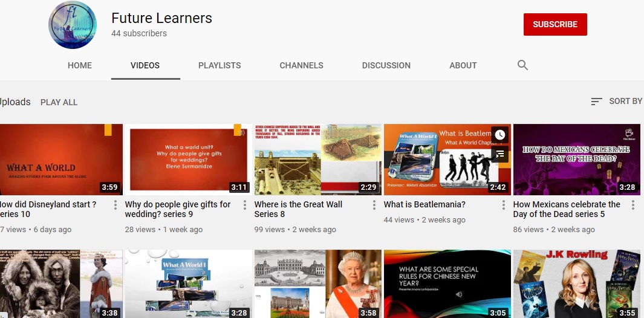644x318 pixels.
Task: Open 'Where is the Great Wall Series 8' title
Action: point(298,209)
